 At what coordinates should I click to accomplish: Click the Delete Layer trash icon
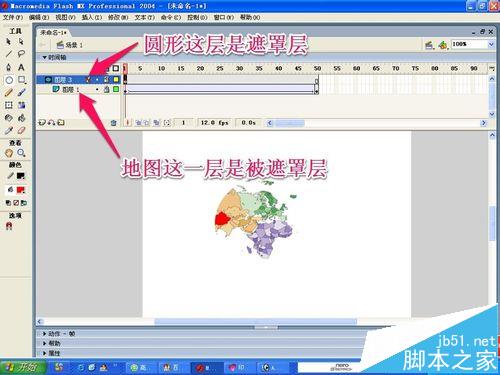tap(113, 123)
